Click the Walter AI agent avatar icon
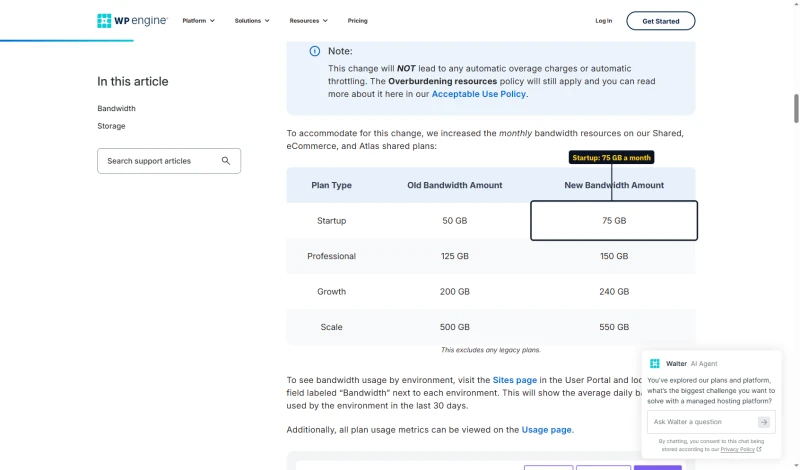The width and height of the screenshot is (800, 470). (x=655, y=363)
